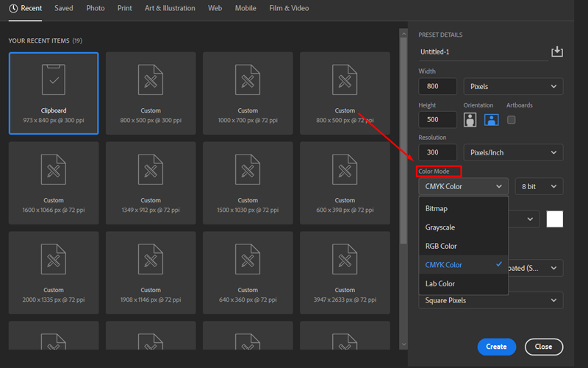Choose Grayscale from color mode list

tap(463, 227)
